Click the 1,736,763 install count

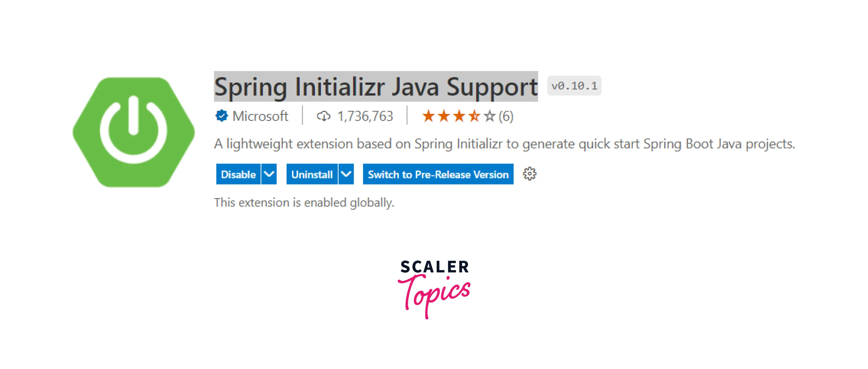pos(365,116)
